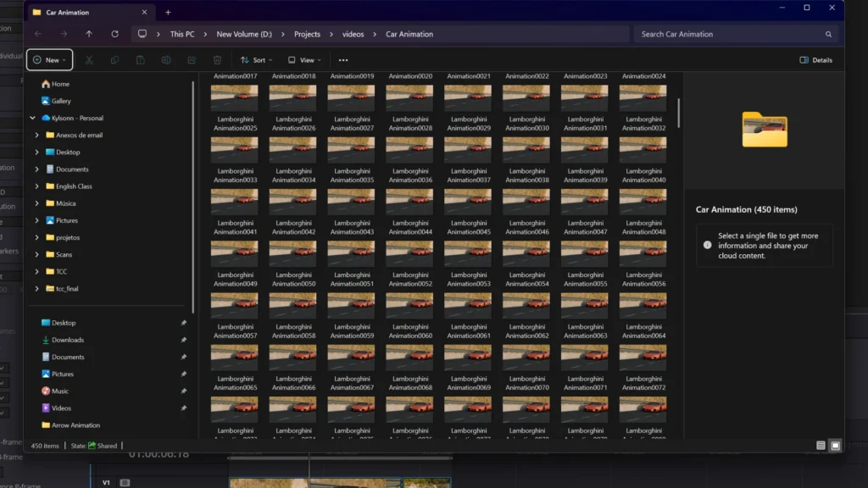
Task: Click the Cut icon in the toolbar
Action: tap(89, 60)
